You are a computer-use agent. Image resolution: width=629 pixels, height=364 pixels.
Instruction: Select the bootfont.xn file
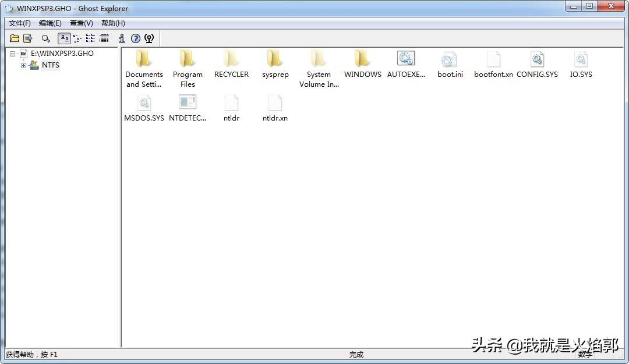click(x=493, y=64)
